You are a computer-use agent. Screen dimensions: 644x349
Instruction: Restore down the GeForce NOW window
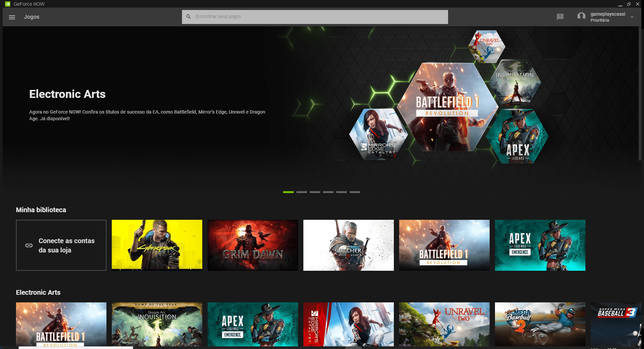(629, 4)
